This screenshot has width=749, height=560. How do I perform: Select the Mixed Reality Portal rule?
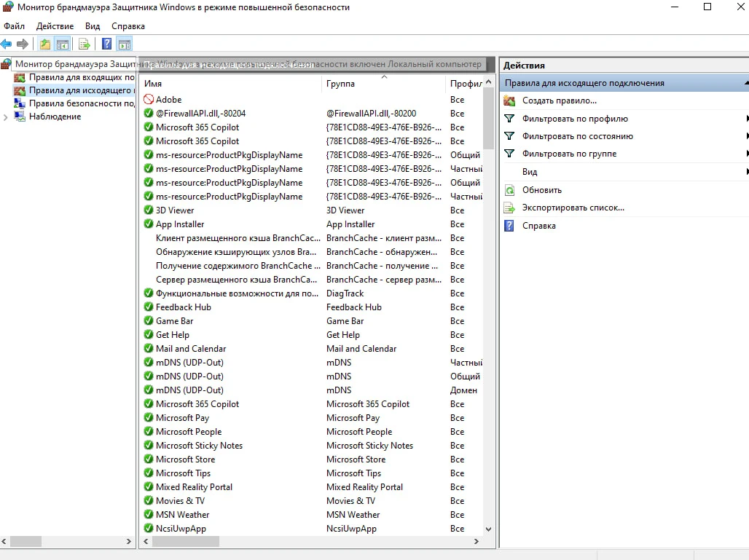point(313,487)
